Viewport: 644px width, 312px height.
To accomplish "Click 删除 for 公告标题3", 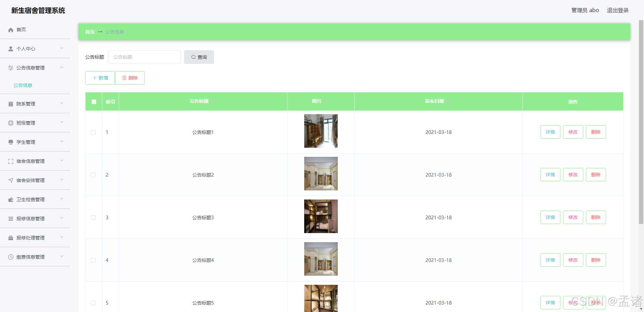I will (596, 217).
